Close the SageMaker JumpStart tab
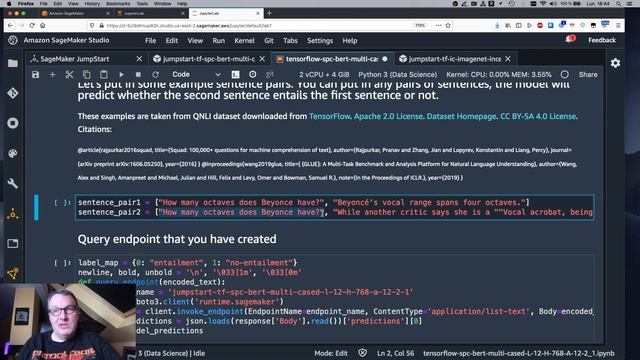The width and height of the screenshot is (640, 360). click(139, 59)
